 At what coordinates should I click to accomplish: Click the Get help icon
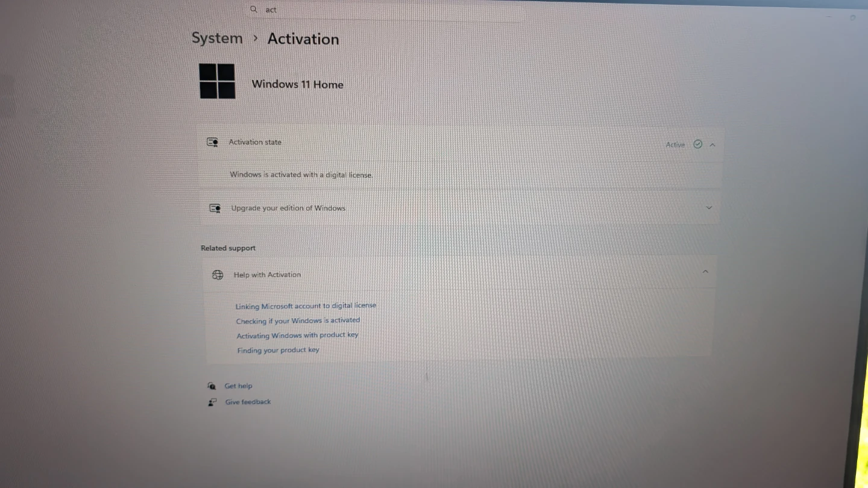[x=212, y=386]
